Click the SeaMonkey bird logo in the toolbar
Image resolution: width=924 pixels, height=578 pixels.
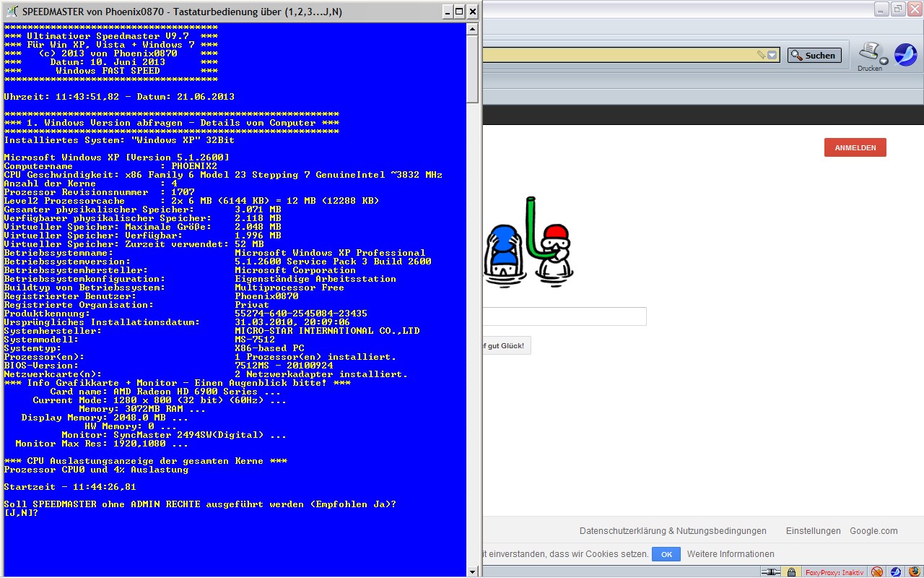(905, 55)
